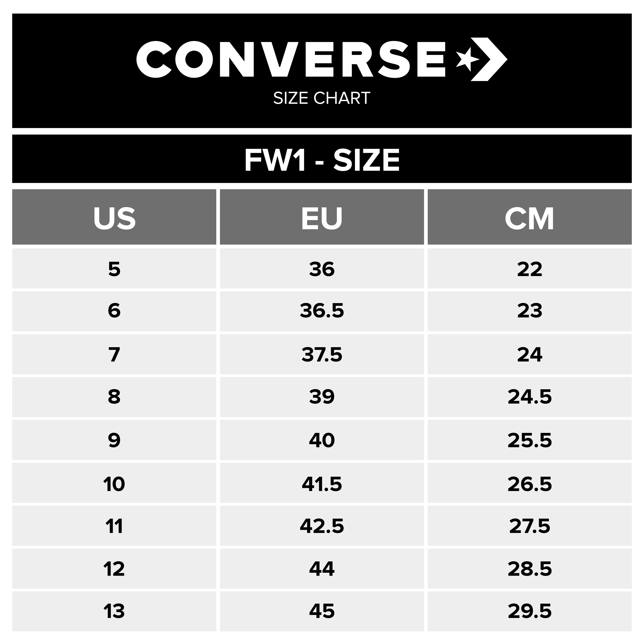Click the CM column header
Viewport: 644px width, 644px height.
(529, 218)
